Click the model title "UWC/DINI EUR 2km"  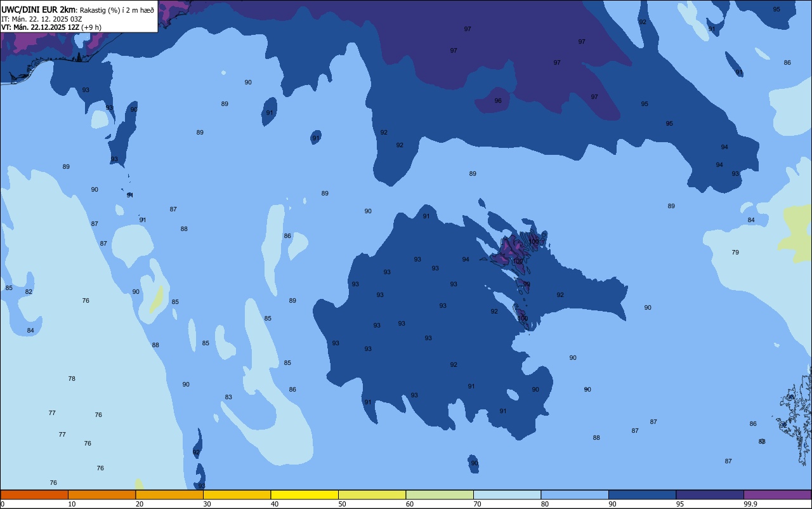38,9
